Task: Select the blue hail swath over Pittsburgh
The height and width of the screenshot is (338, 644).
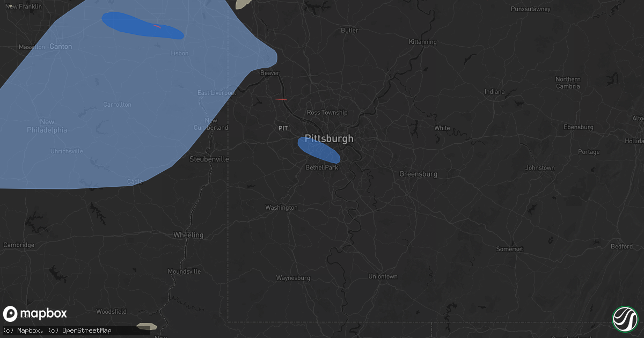Action: click(x=319, y=149)
